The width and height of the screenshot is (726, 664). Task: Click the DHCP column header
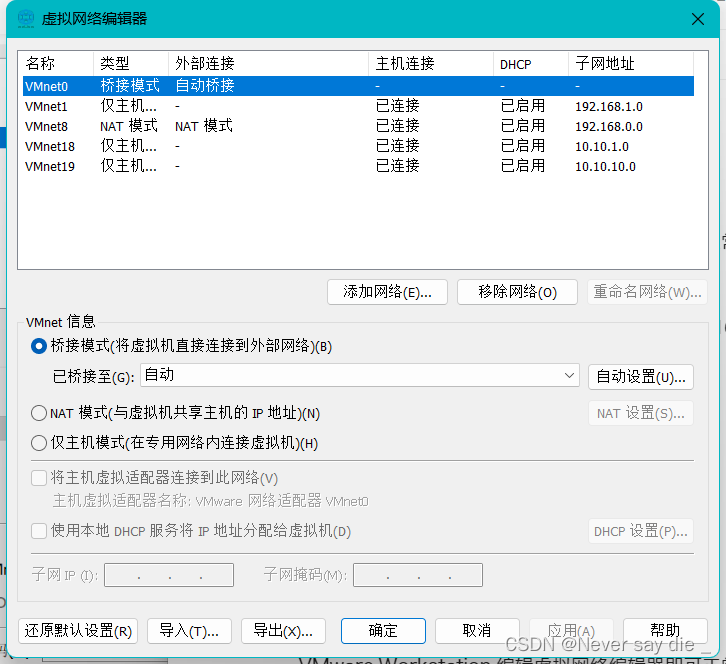tap(531, 63)
